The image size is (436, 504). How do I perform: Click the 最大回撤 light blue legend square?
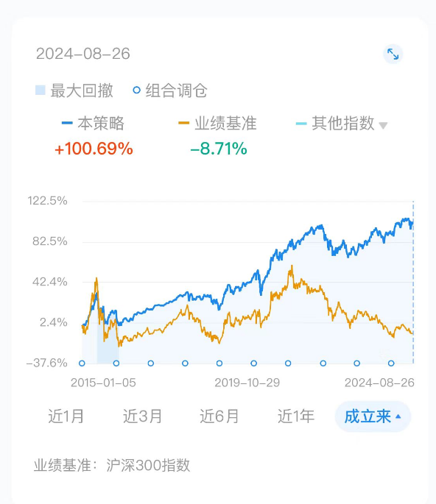point(41,90)
